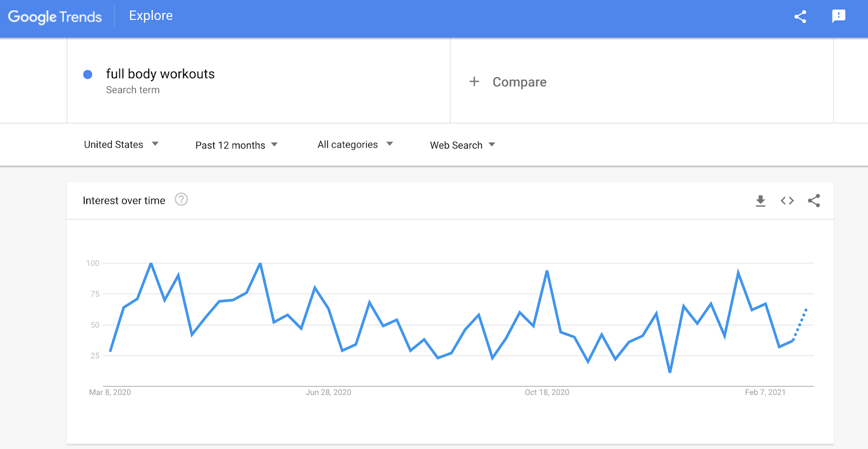Screen dimensions: 868x449
Task: Open the Web Search type dropdown
Action: pyautogui.click(x=463, y=145)
